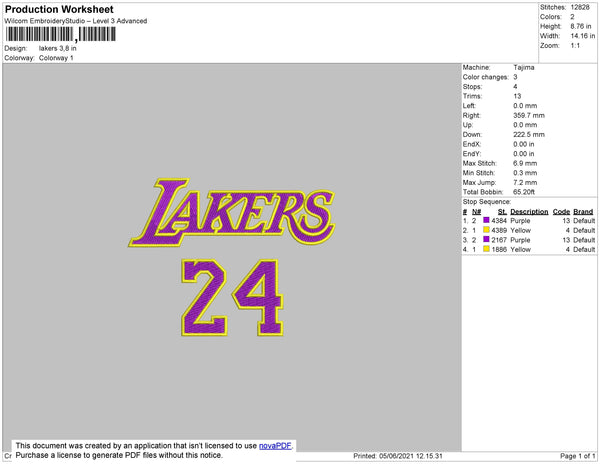This screenshot has height=464, width=600.
Task: Click the Lakers embroidered logo preview
Action: click(232, 212)
